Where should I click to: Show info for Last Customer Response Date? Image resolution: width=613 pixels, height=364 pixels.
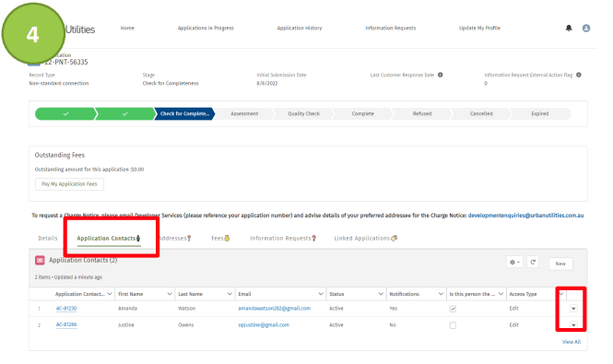pos(441,75)
